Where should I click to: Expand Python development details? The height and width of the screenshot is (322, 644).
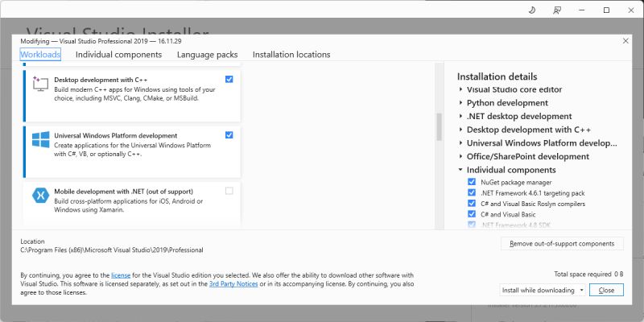click(x=460, y=103)
